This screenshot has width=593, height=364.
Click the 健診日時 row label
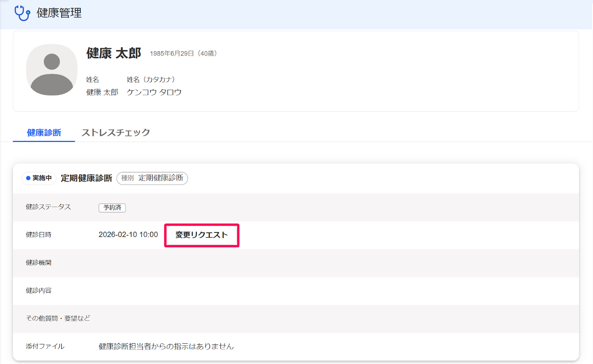click(x=39, y=235)
